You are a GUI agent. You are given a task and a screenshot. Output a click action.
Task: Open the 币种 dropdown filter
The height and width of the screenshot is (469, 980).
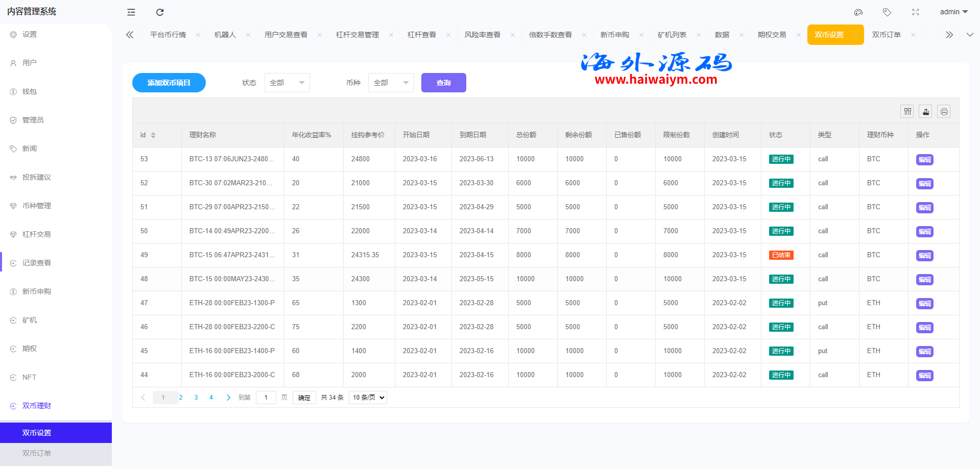391,83
